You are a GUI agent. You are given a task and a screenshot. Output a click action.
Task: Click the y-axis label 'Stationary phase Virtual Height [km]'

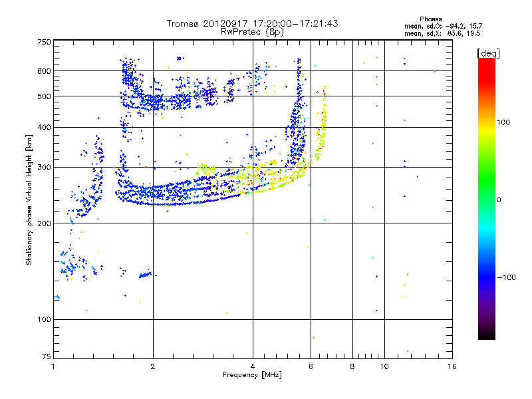click(29, 199)
